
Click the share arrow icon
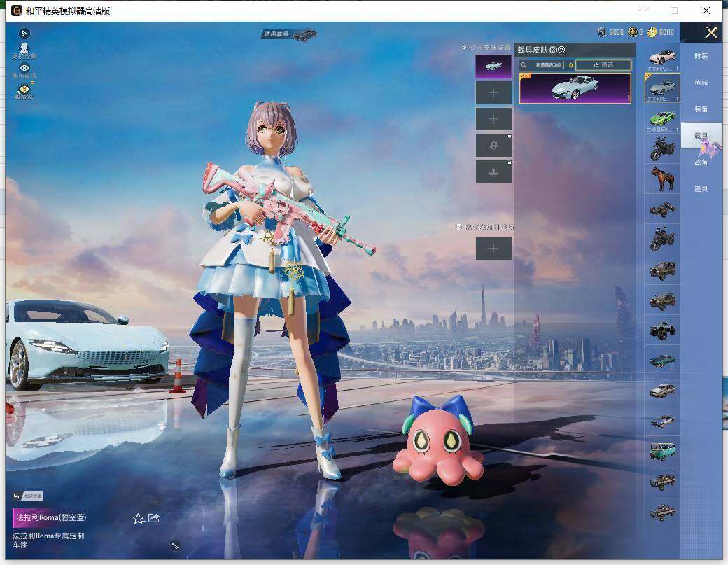(x=154, y=517)
